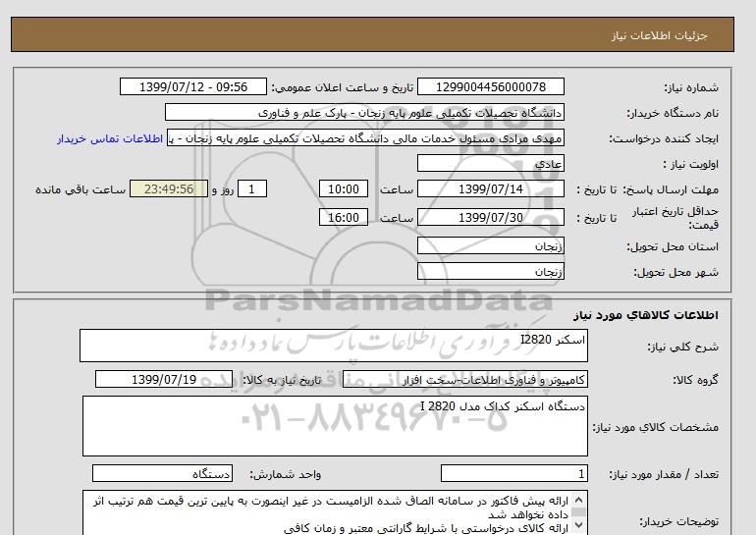Click price validity time 16:00
The image size is (756, 535).
click(x=344, y=217)
